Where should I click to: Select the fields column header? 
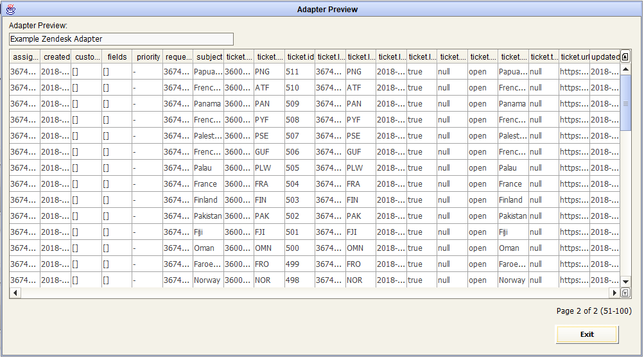coord(117,56)
